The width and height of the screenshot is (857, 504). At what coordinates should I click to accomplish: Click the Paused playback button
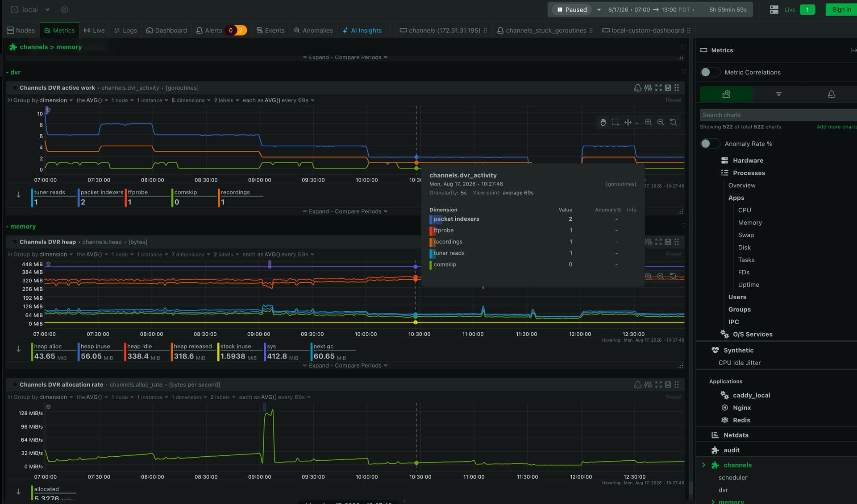(x=572, y=9)
